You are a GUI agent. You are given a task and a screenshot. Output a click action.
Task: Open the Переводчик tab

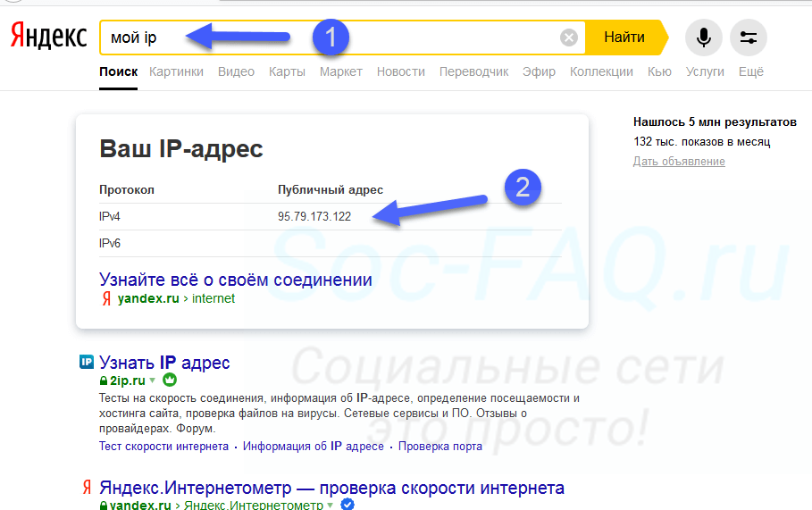coord(473,71)
